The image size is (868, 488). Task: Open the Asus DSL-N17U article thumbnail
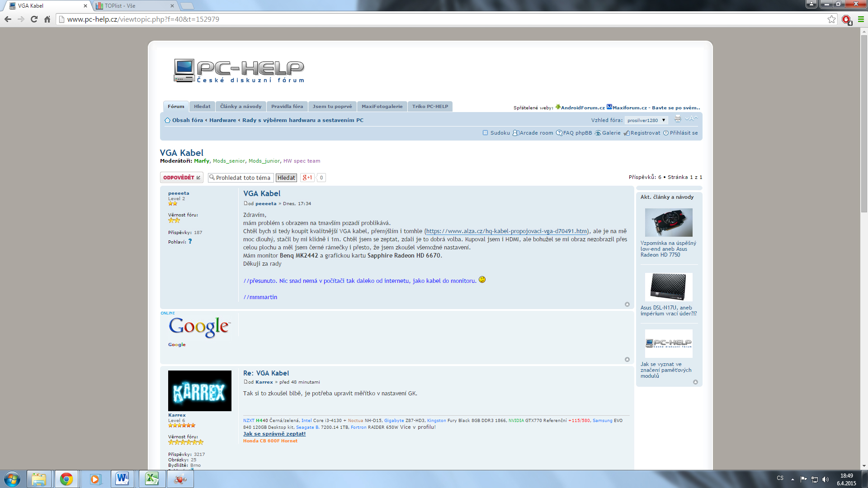(669, 287)
